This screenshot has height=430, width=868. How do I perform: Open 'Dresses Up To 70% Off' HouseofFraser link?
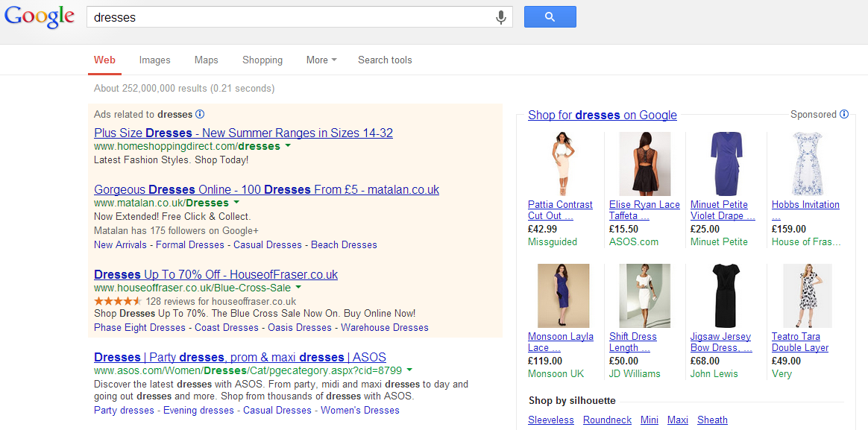click(216, 274)
